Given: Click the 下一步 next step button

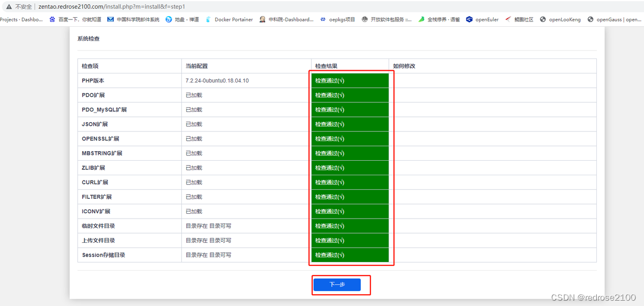Looking at the screenshot, I should click(x=337, y=285).
